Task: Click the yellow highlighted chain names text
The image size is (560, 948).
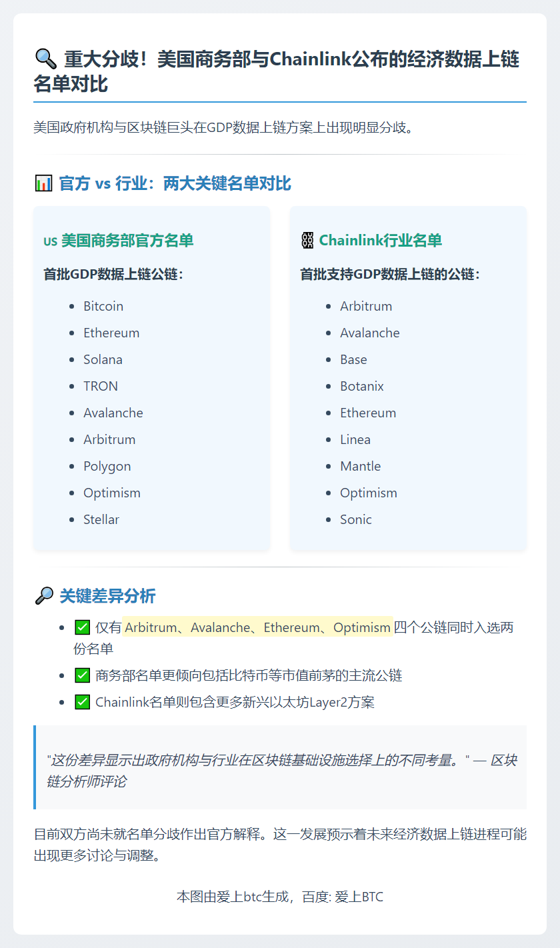Action: pyautogui.click(x=257, y=627)
